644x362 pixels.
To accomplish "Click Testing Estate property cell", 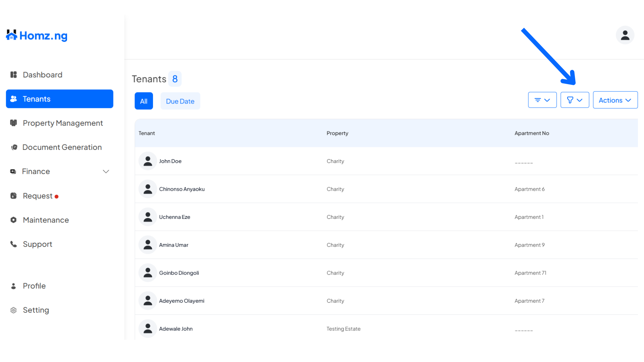I will click(343, 329).
